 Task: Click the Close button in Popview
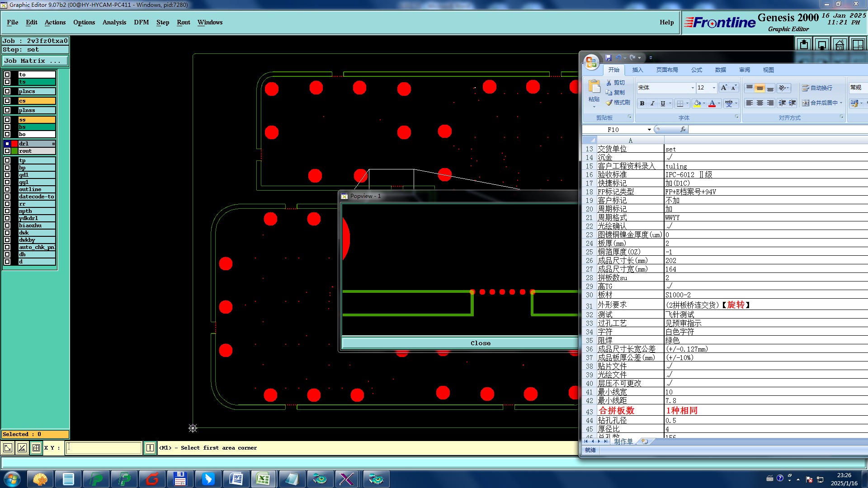480,343
